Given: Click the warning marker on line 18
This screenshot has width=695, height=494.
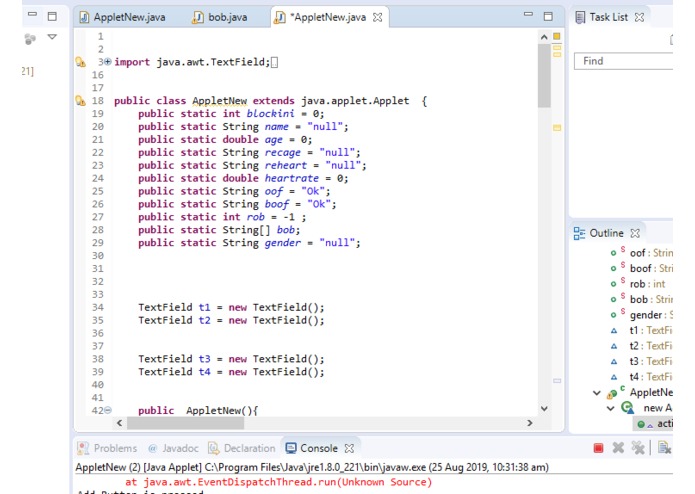Looking at the screenshot, I should [81, 101].
